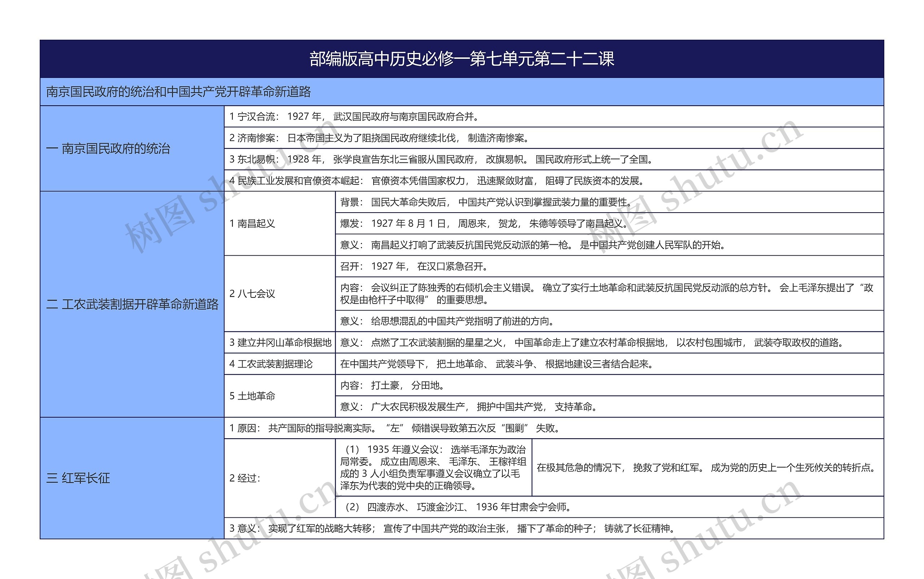Click 意义: 广大农民积极发展生产 row
Screen dimensions: 924x579
[x=610, y=407]
